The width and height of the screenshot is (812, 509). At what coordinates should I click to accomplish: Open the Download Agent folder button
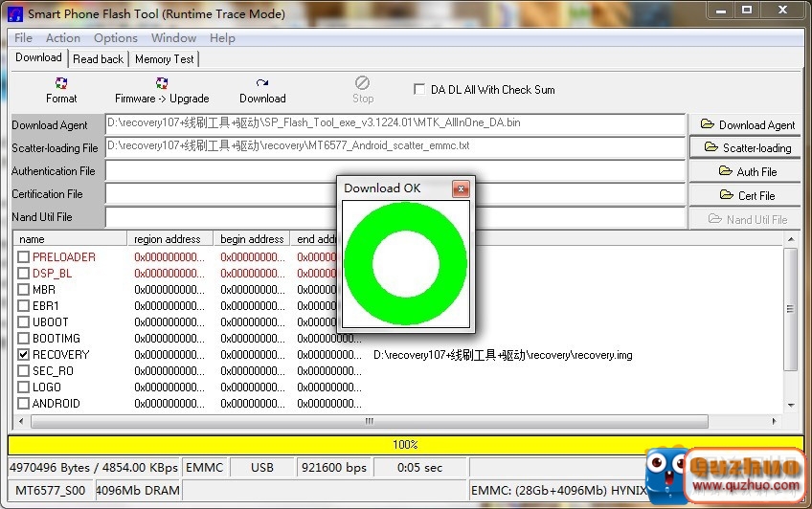pos(745,124)
